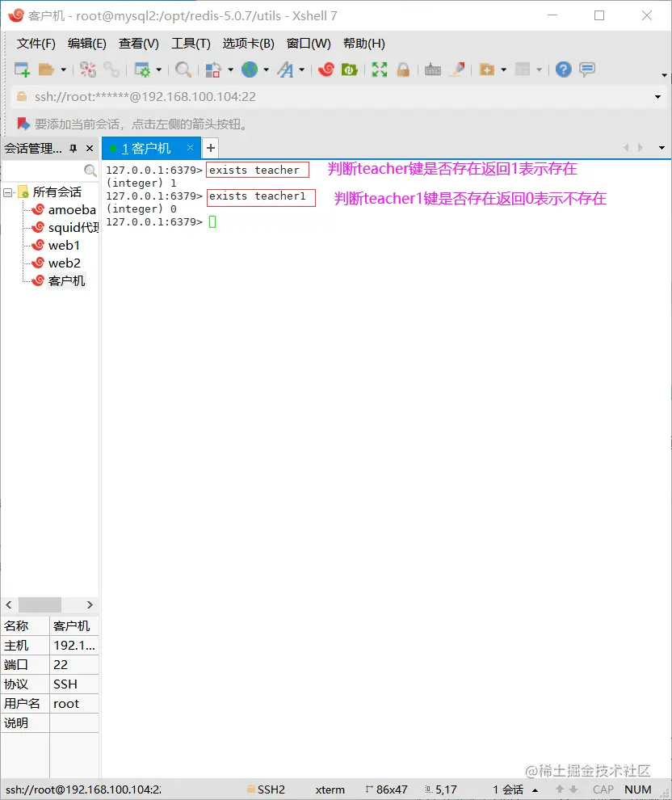Image resolution: width=672 pixels, height=800 pixels.
Task: Open the 查看(V) menu
Action: (x=139, y=44)
